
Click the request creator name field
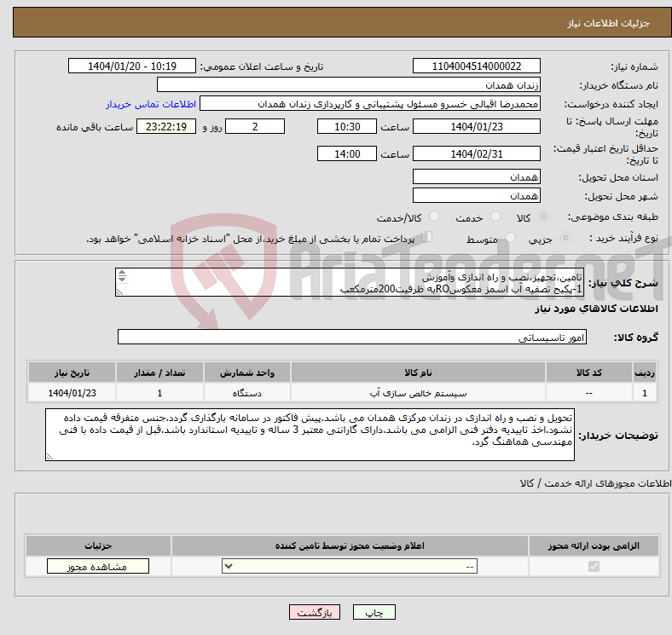tap(370, 104)
